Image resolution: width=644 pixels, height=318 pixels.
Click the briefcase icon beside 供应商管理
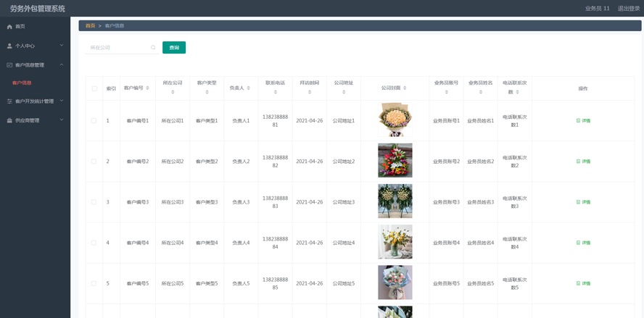(x=9, y=121)
